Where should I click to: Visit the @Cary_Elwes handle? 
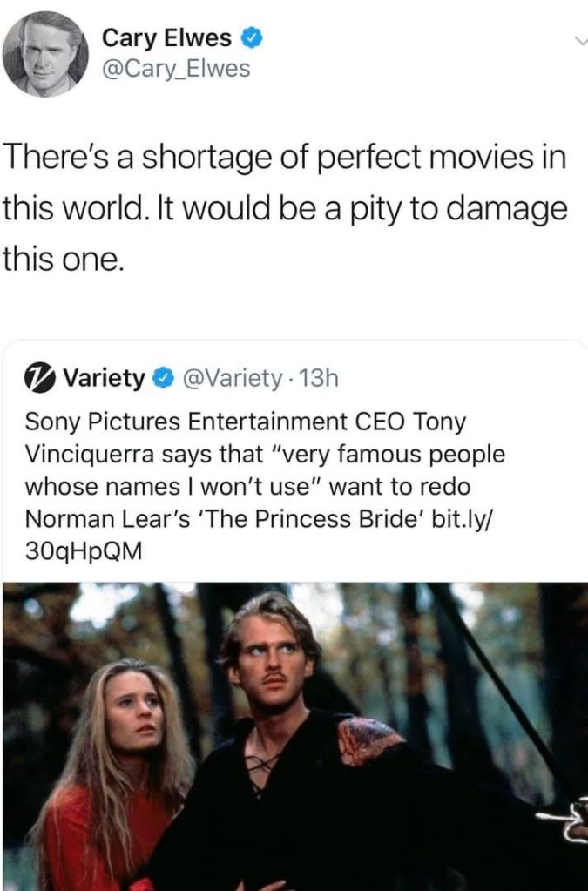click(x=176, y=69)
